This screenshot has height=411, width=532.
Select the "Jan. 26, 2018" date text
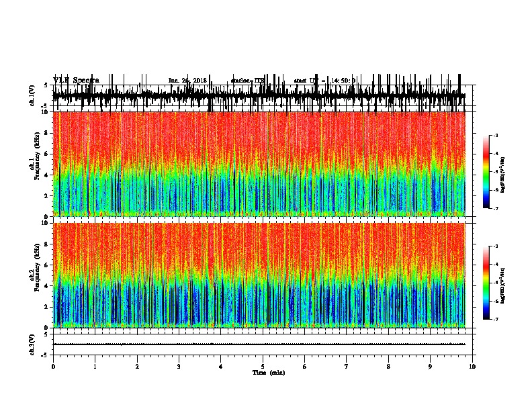187,81
